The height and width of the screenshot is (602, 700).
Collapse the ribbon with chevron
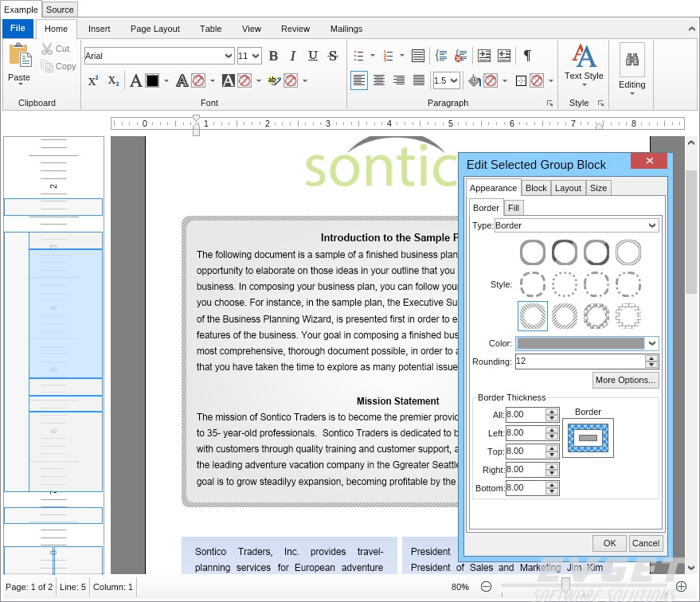tap(691, 29)
